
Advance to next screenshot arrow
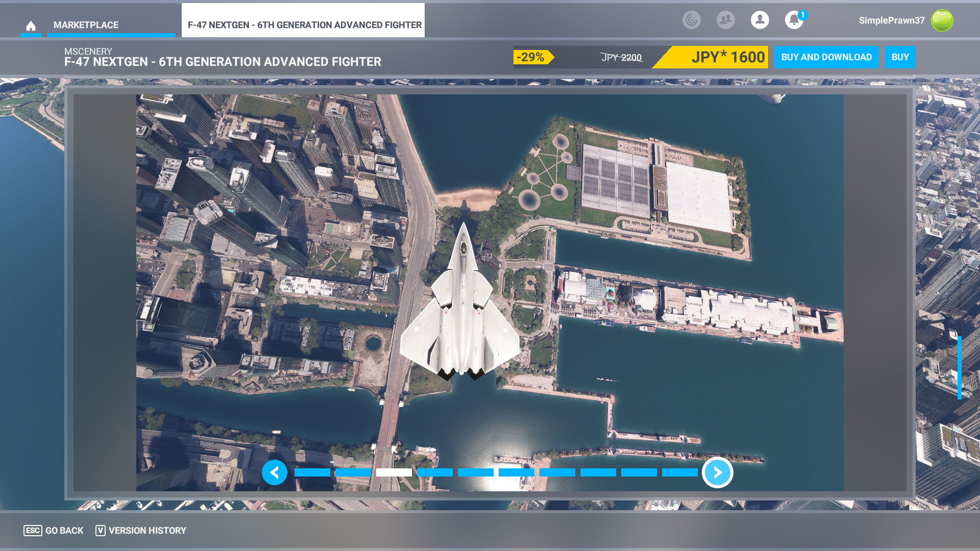(717, 472)
